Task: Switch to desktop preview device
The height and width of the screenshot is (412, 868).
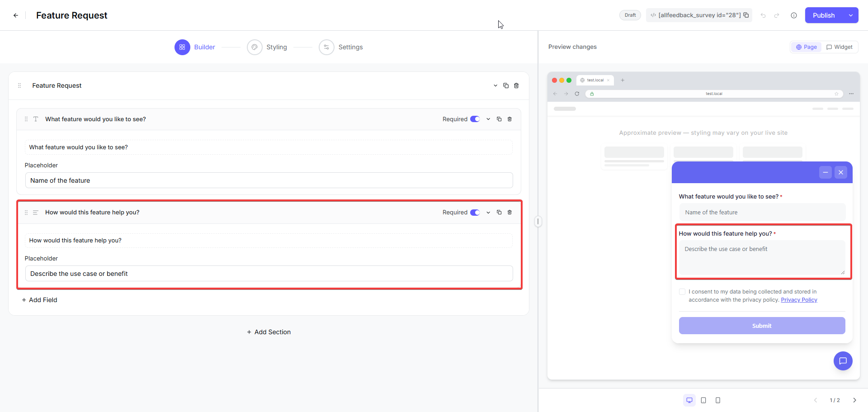Action: tap(689, 400)
